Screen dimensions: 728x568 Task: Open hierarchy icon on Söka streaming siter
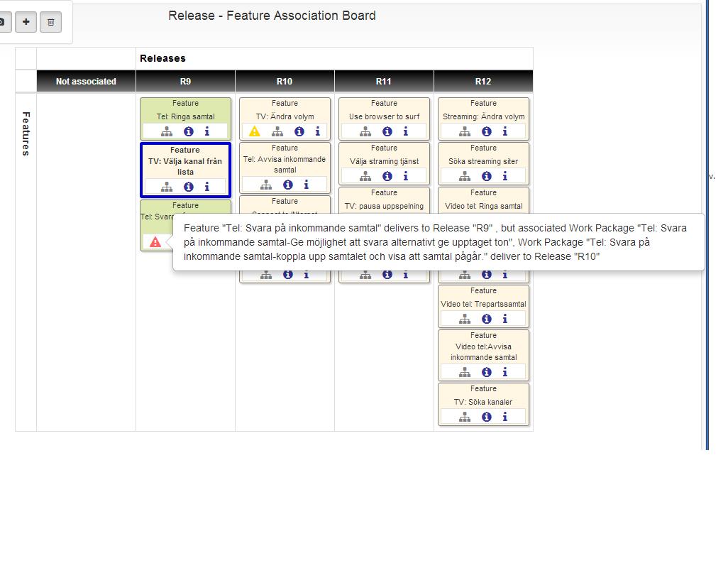point(465,176)
